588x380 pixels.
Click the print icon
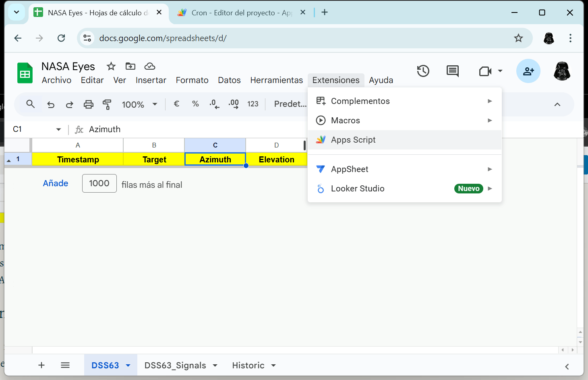click(x=88, y=105)
